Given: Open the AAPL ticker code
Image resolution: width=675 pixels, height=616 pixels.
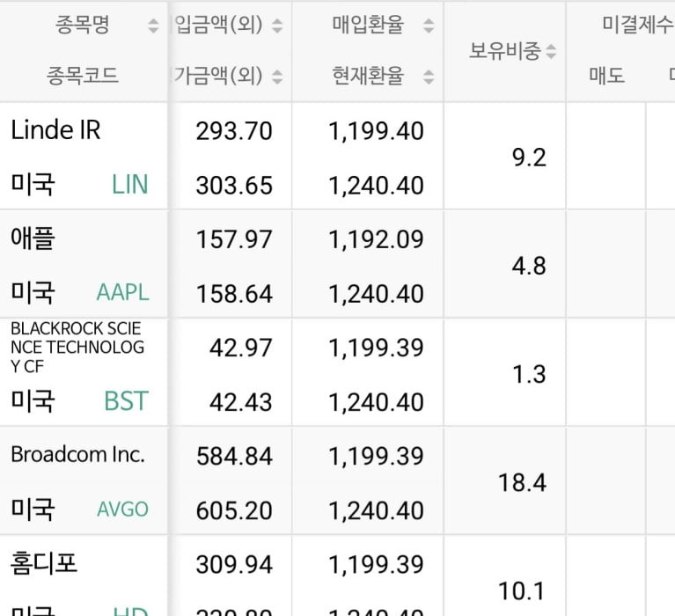Looking at the screenshot, I should click(122, 293).
